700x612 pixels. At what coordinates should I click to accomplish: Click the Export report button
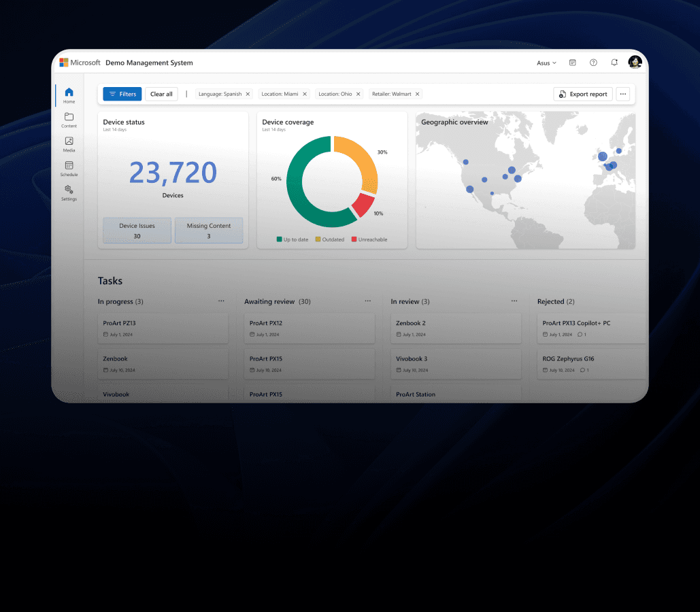[583, 95]
